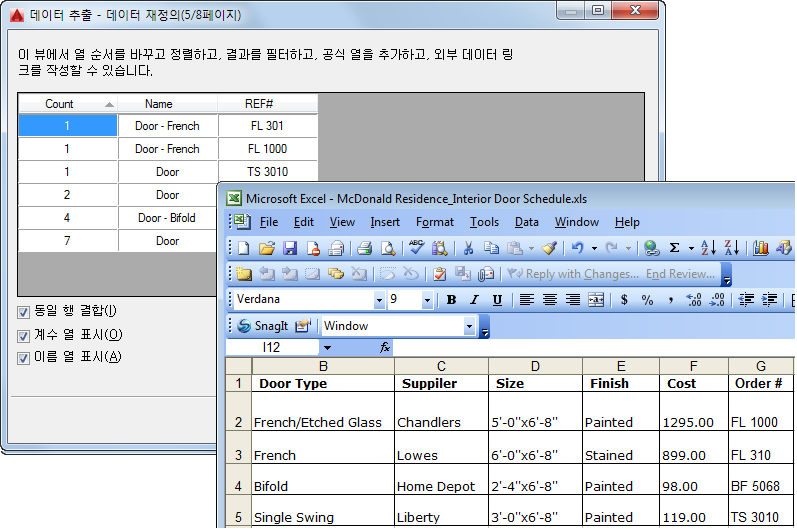Open the Verdana font name dropdown

(x=379, y=300)
